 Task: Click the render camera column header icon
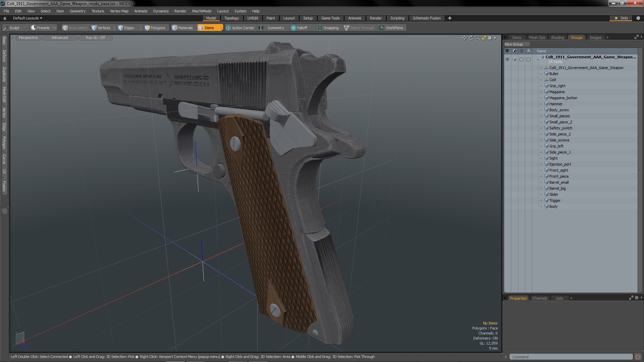[514, 51]
